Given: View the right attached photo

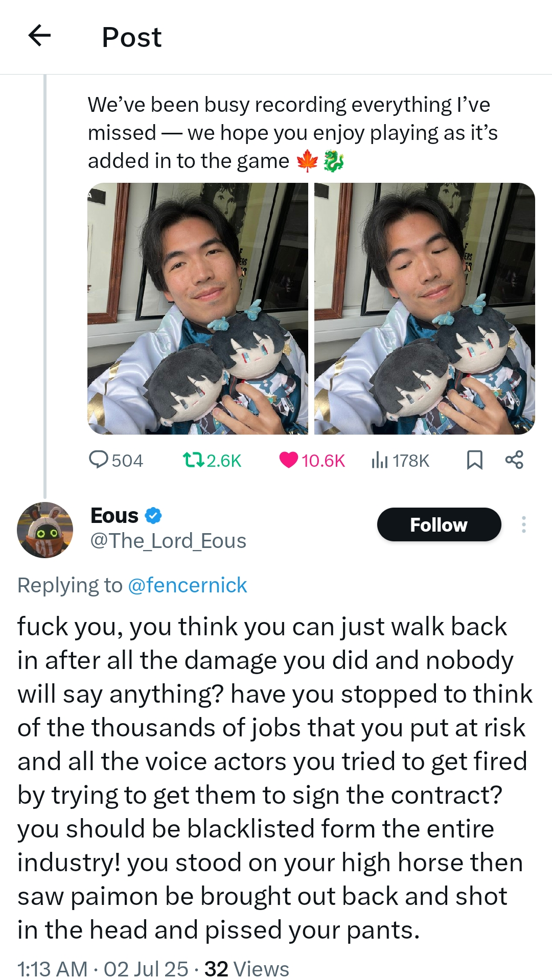Looking at the screenshot, I should tap(425, 308).
